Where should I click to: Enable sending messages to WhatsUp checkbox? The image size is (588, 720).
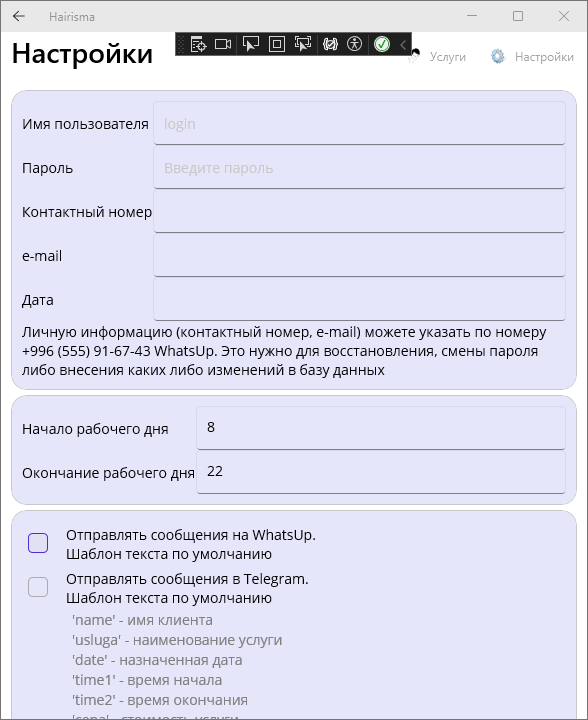click(x=38, y=543)
